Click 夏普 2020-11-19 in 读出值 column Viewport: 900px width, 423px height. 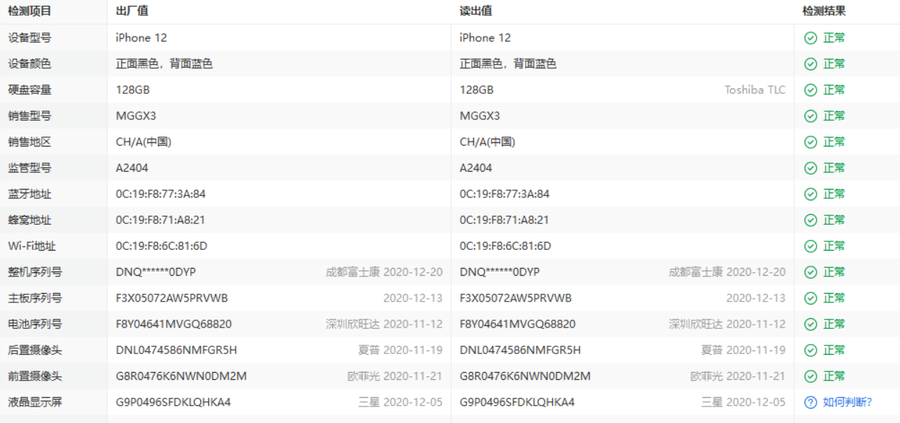pos(743,350)
